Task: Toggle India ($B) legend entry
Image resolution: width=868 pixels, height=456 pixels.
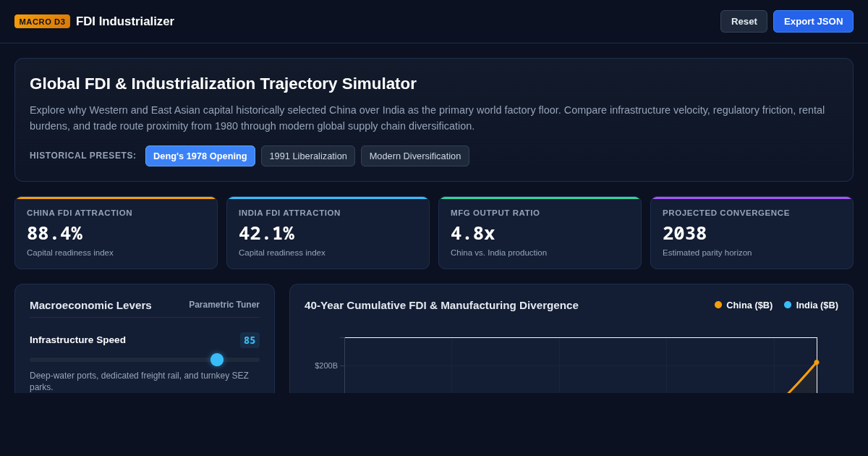Action: click(811, 305)
